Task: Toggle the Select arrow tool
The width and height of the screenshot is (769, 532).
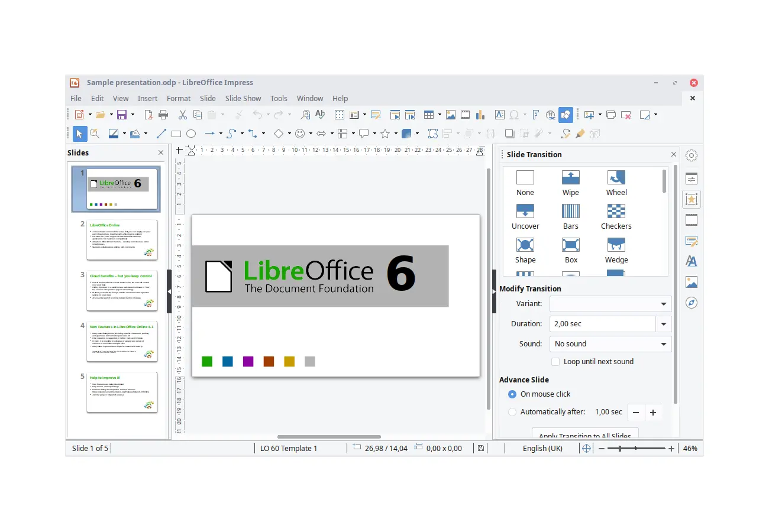Action: (x=80, y=134)
